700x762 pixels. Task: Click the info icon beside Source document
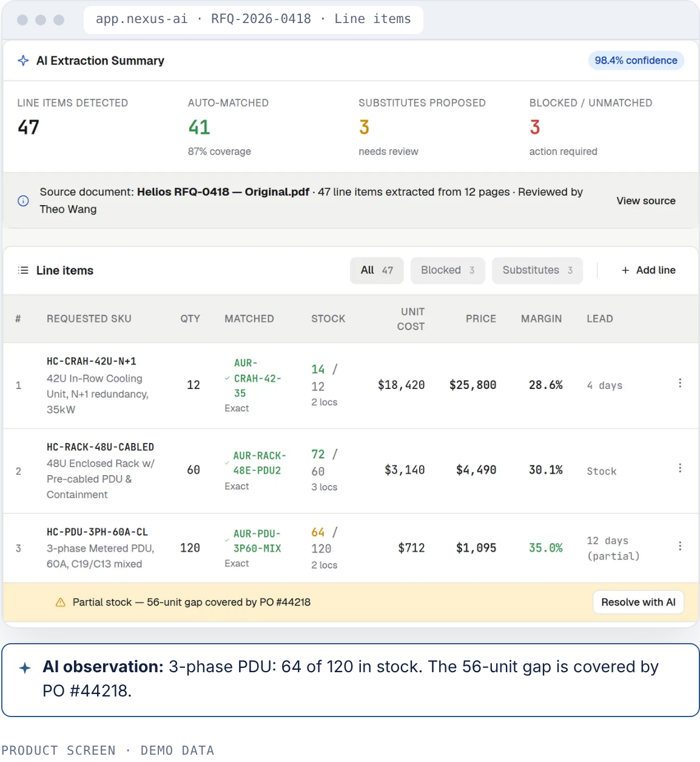(x=23, y=201)
